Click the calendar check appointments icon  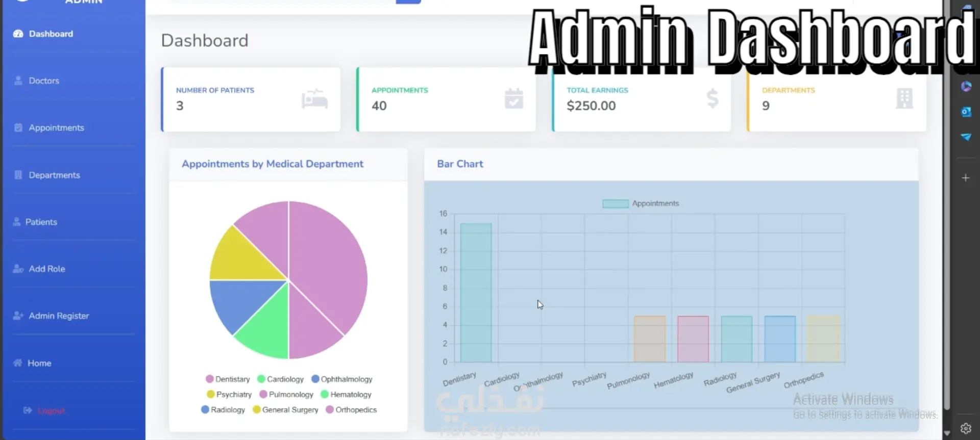point(514,98)
